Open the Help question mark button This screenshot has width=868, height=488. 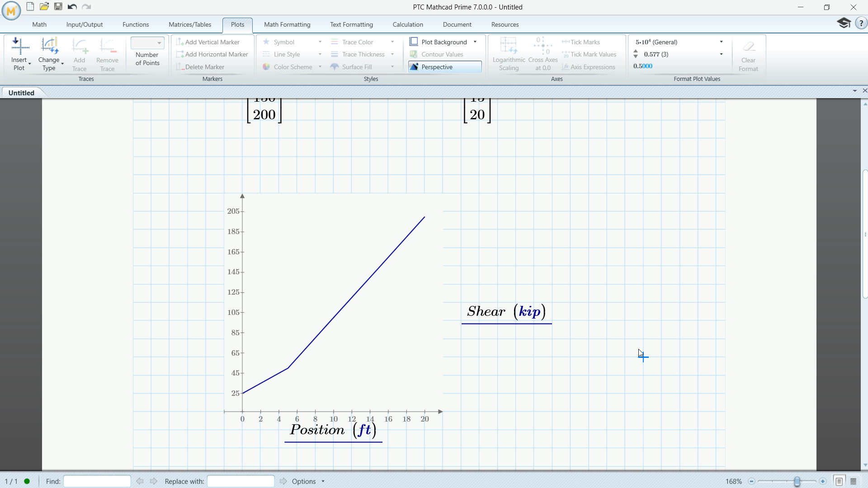[x=861, y=23]
